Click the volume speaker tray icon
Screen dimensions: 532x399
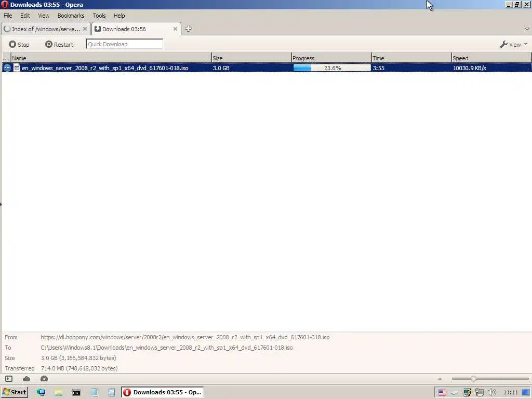point(491,393)
